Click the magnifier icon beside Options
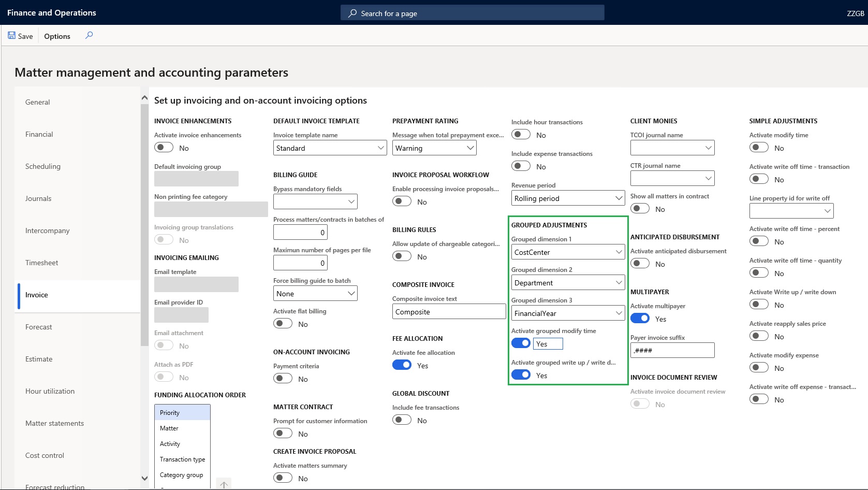This screenshot has height=490, width=868. coord(89,35)
